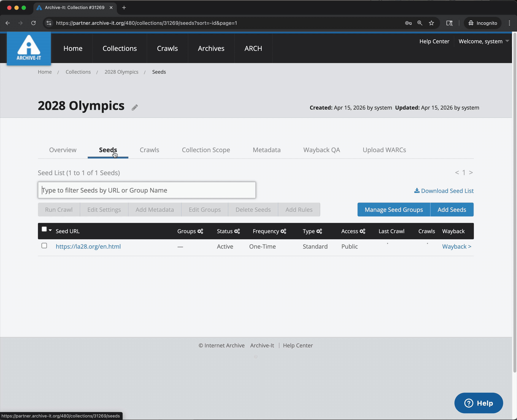Click Manage Seed Groups button
Image resolution: width=517 pixels, height=420 pixels.
(394, 209)
